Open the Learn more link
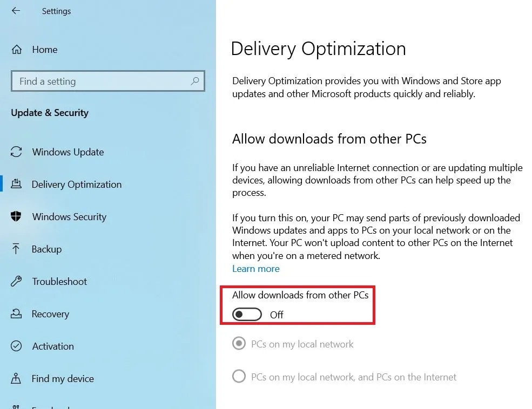Viewport: 532px width, 409px height. pyautogui.click(x=256, y=269)
